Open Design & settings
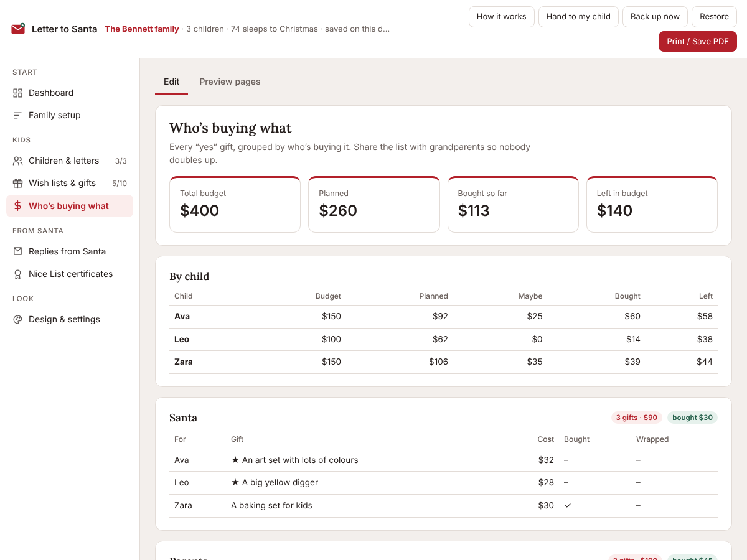 click(70, 319)
